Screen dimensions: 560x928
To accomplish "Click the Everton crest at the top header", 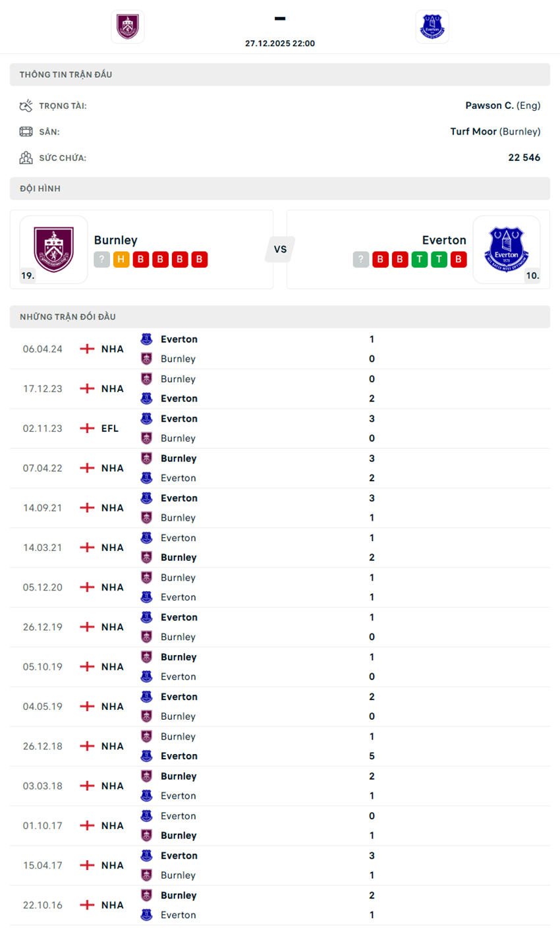I will pos(432,26).
